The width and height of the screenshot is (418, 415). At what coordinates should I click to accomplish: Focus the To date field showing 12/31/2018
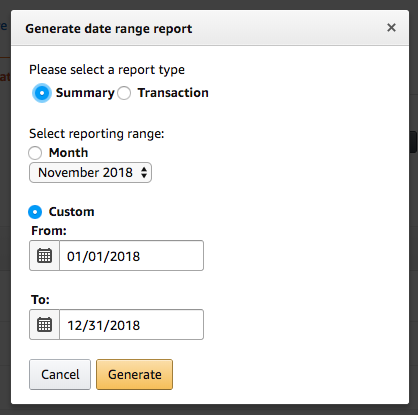coord(131,325)
